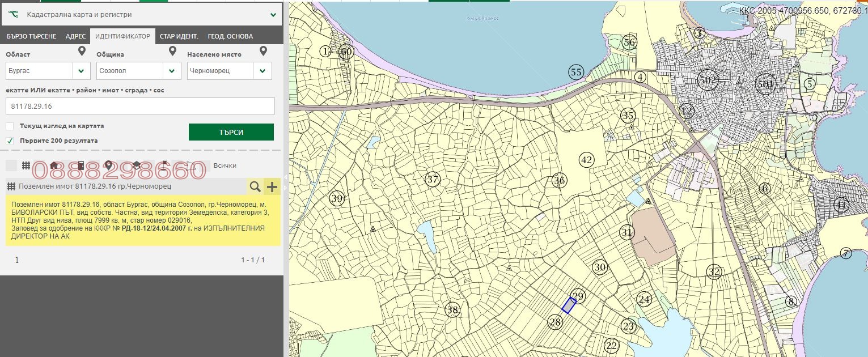Select the building (house) filter icon
868x357 pixels.
coord(54,165)
